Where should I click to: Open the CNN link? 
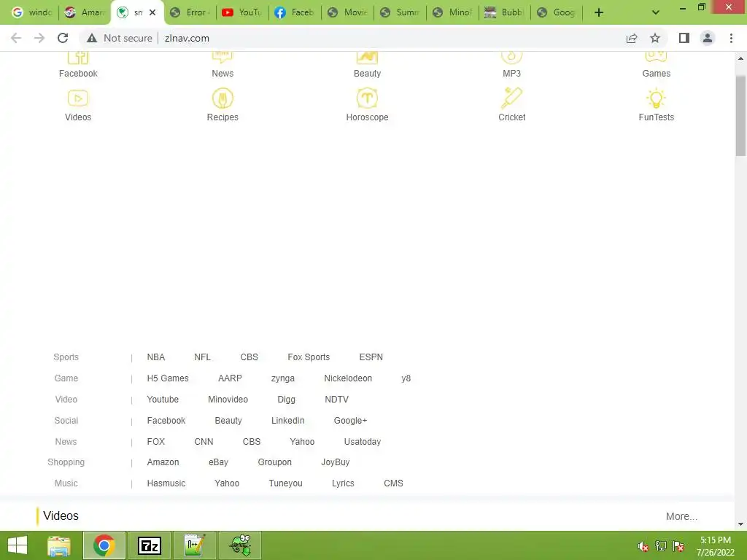point(204,441)
